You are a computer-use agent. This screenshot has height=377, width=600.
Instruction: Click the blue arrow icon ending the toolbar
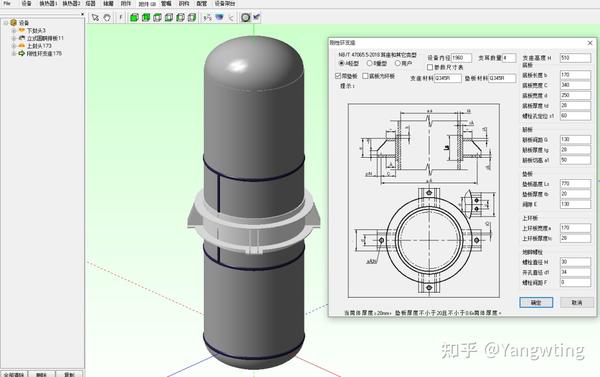click(x=256, y=17)
